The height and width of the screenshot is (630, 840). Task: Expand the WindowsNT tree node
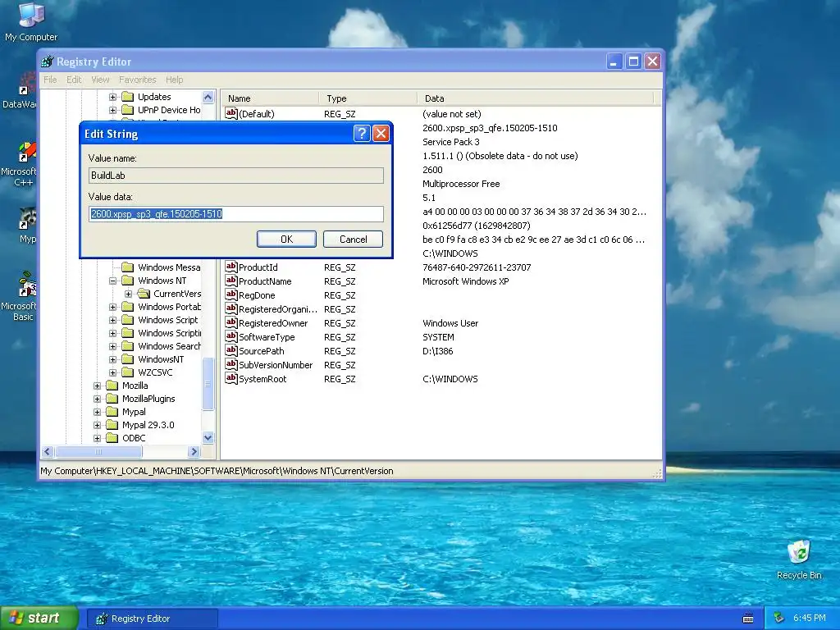click(112, 359)
